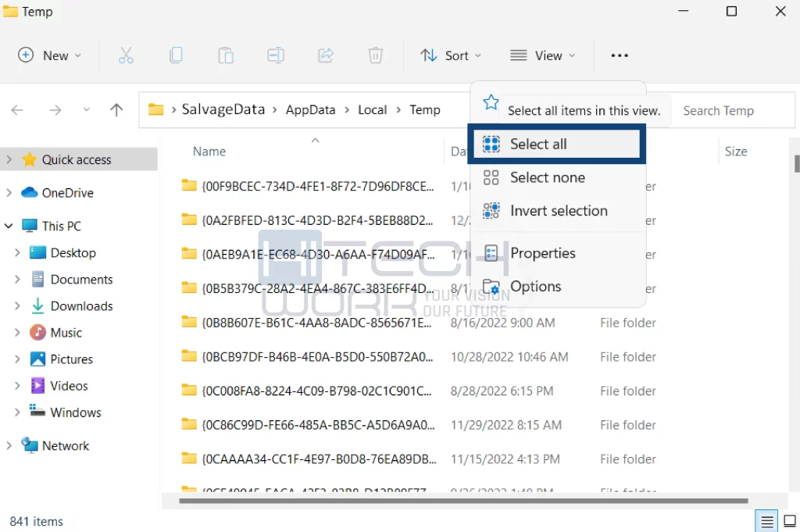The height and width of the screenshot is (532, 800).
Task: Select folder {0C008FA8-8224-4C09-B798-02C1C901C...
Action: (317, 391)
